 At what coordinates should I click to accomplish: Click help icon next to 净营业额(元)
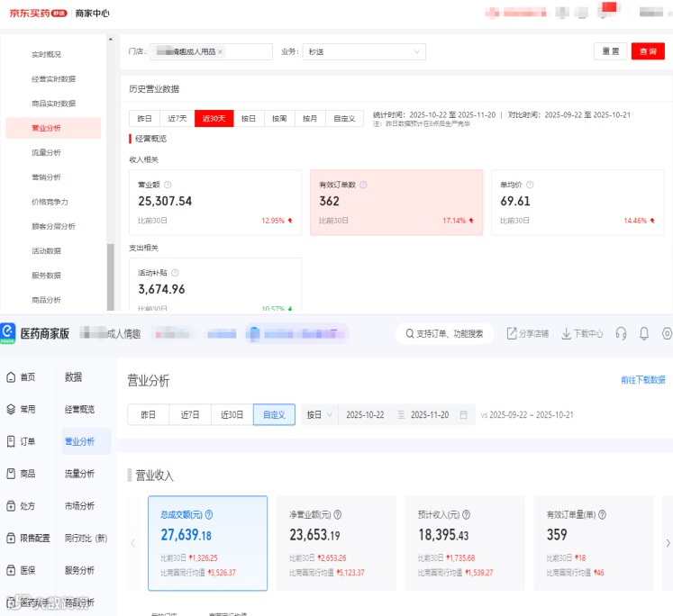pos(337,514)
